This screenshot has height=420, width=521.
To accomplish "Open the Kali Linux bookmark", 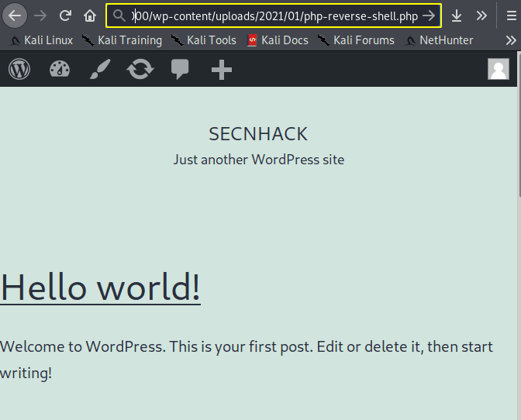I will point(41,40).
